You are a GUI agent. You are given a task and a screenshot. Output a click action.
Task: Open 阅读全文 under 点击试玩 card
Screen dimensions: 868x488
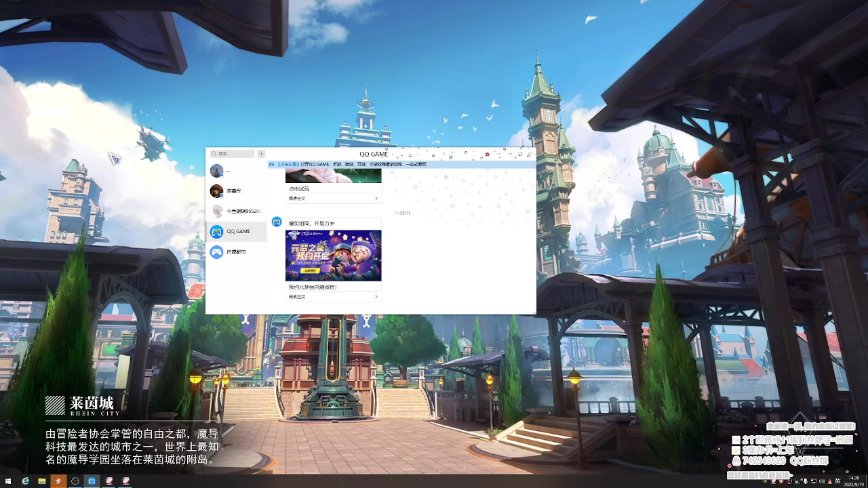coord(297,198)
